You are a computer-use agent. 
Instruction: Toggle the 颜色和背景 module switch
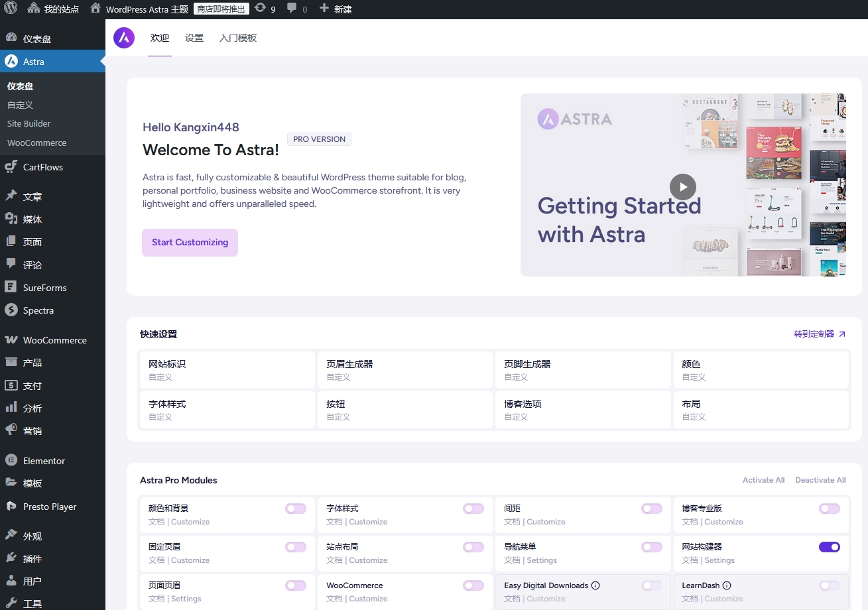coord(296,509)
